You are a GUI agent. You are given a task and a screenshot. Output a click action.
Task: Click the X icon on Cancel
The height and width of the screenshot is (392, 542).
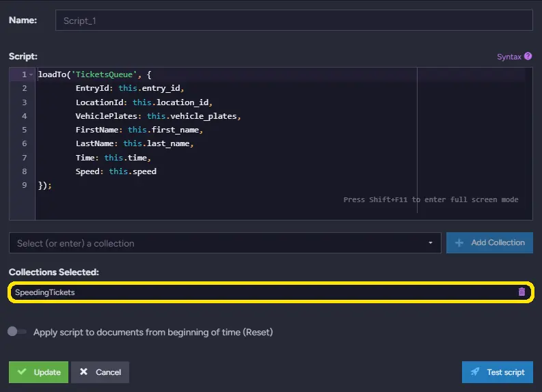point(83,372)
